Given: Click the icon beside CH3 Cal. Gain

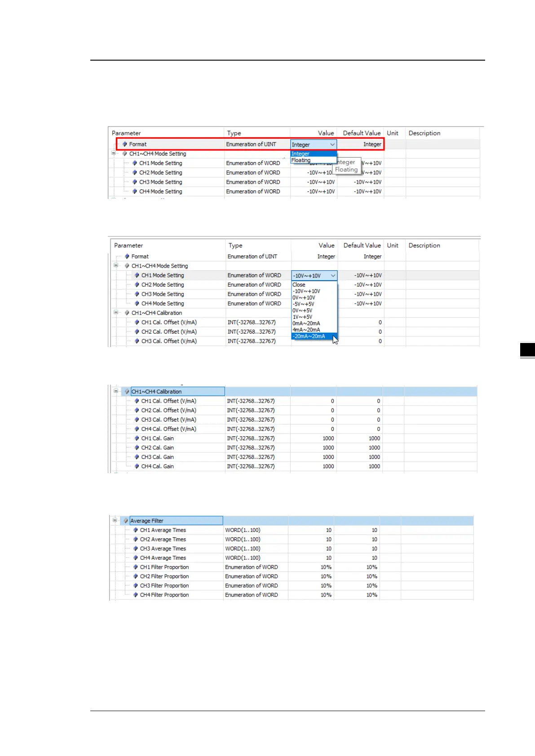Looking at the screenshot, I should (137, 457).
